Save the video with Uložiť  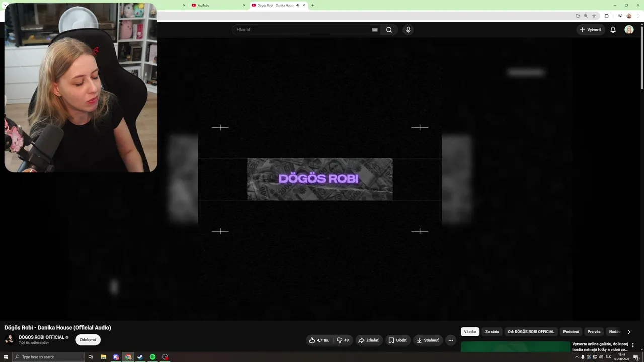coord(397,340)
